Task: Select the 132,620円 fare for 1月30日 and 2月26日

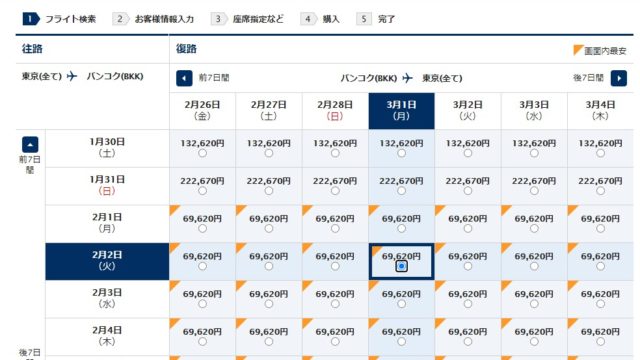Action: 202,153
